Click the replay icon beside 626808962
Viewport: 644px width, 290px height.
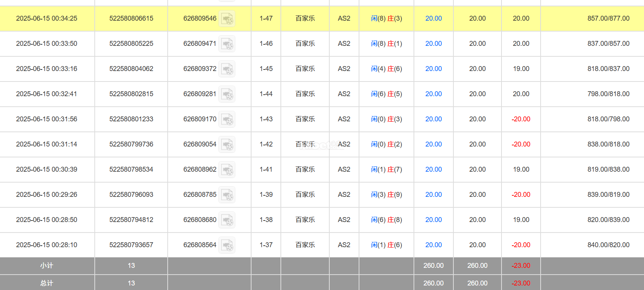click(x=227, y=170)
